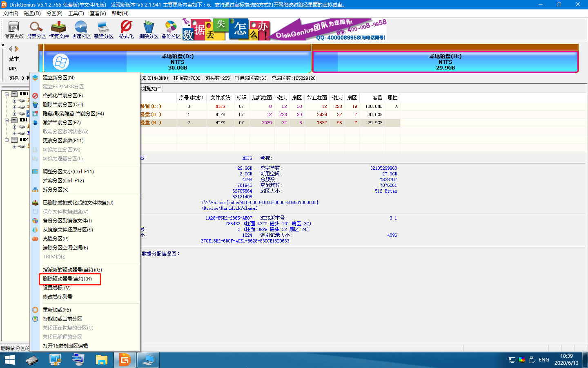Select 克隆分区(P) context menu entry

pos(56,239)
